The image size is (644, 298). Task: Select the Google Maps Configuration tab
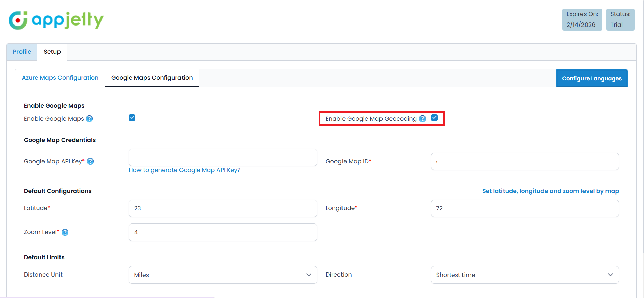152,78
